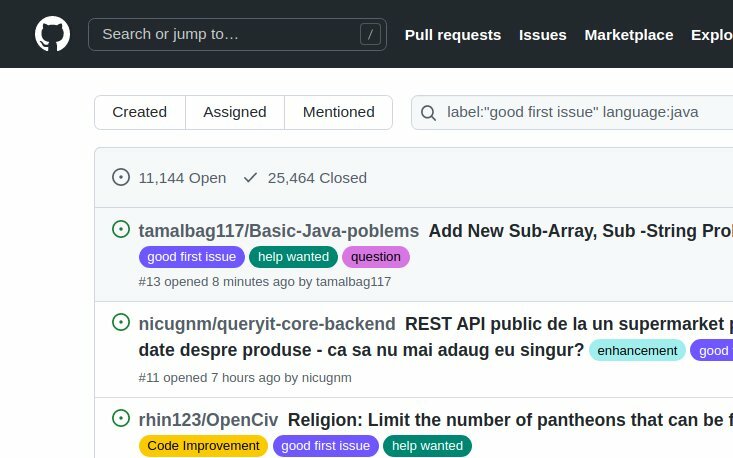Click the GitHub Octocat logo
Viewport: 733px width, 458px height.
(x=53, y=34)
